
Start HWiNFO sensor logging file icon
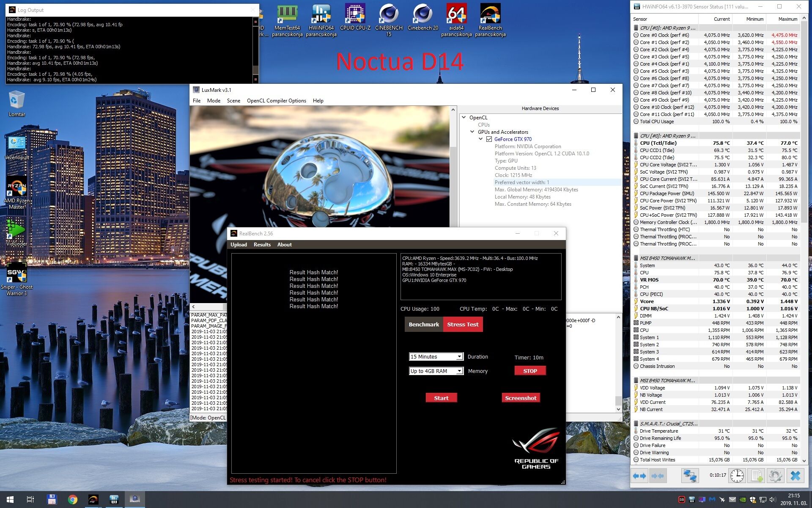(x=756, y=476)
